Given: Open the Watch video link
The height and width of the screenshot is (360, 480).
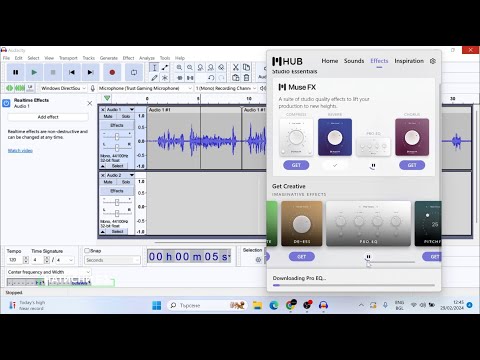Looking at the screenshot, I should click(x=20, y=151).
